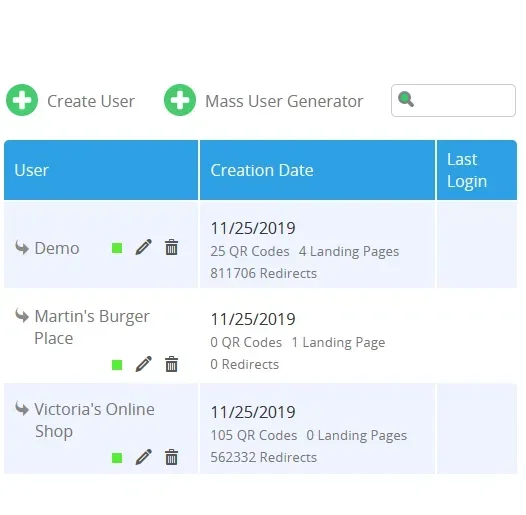Edit Victoria's Online Shop with pencil icon
This screenshot has height=515, width=526.
coord(144,457)
